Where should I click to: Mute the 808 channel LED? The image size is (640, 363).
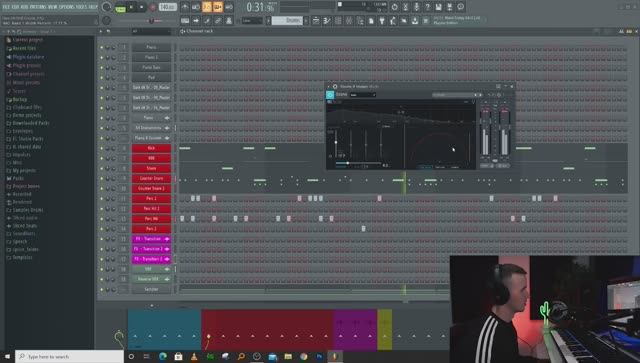tap(102, 158)
